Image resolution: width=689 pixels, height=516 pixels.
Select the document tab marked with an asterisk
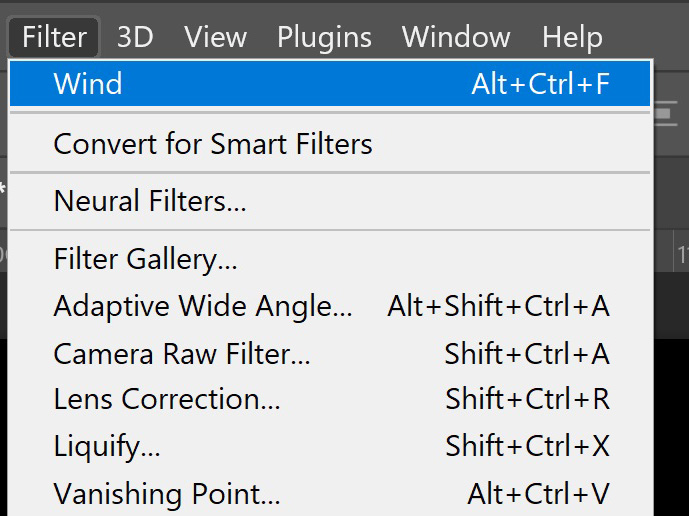click(x=4, y=189)
